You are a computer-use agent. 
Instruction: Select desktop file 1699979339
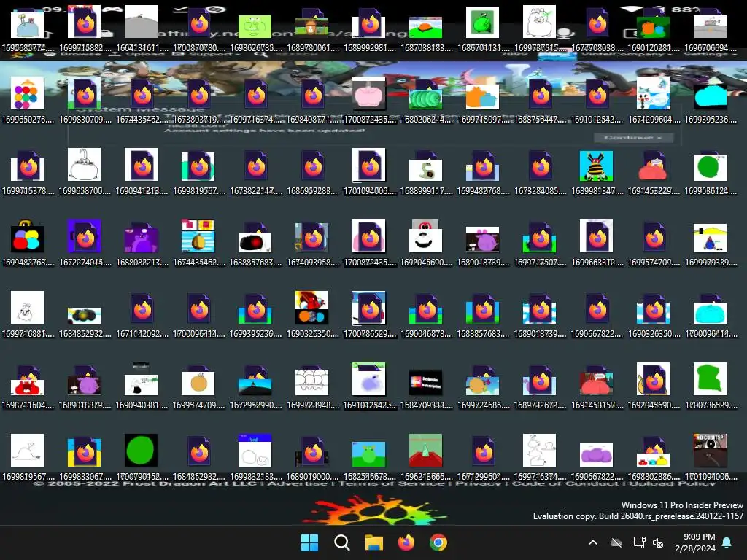click(711, 244)
